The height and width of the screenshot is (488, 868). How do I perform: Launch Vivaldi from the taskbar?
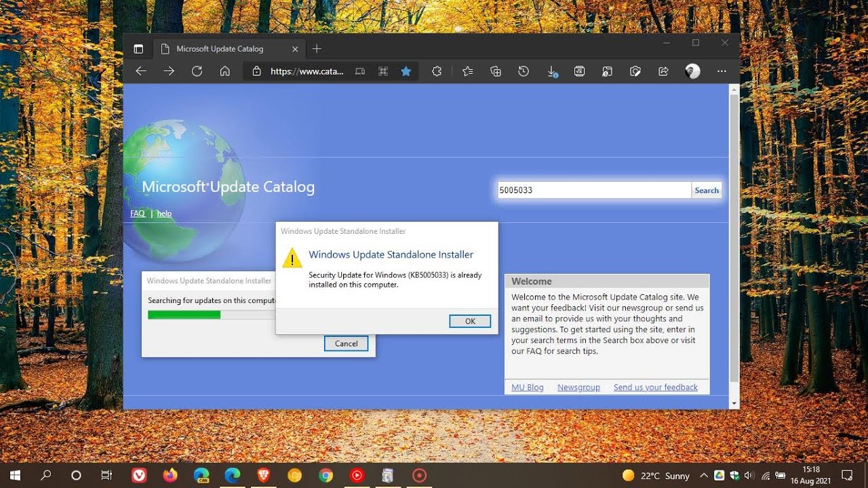click(x=139, y=475)
